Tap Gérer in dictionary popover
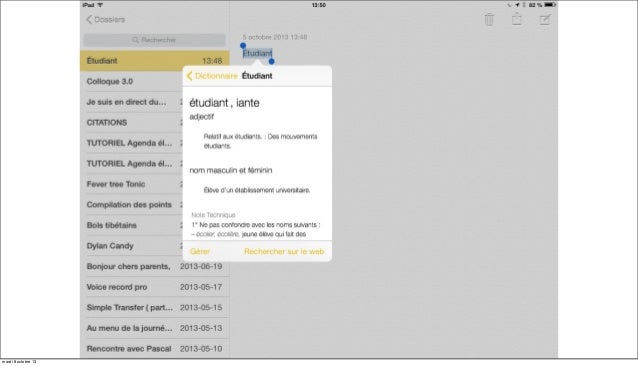This screenshot has width=638, height=366. (x=200, y=251)
